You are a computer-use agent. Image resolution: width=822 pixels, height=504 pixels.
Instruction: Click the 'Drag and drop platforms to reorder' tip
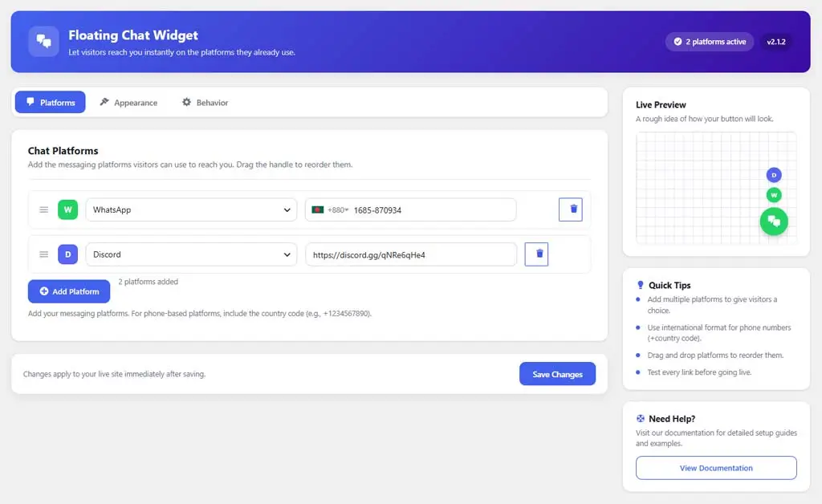(x=715, y=355)
